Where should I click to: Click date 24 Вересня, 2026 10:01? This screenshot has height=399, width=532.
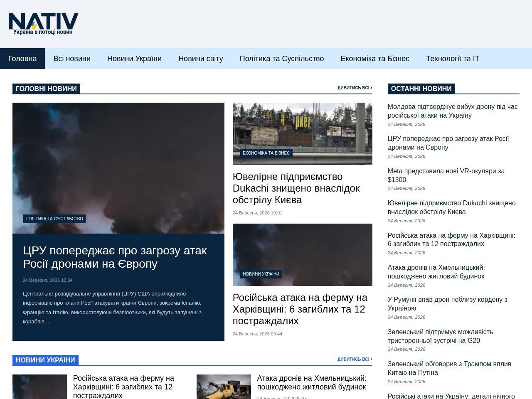(x=257, y=213)
